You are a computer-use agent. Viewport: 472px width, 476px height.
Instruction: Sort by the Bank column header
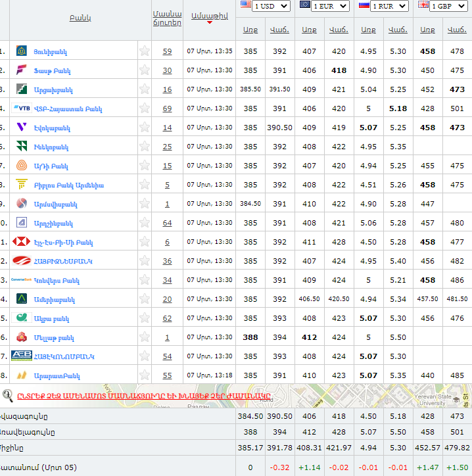80,18
